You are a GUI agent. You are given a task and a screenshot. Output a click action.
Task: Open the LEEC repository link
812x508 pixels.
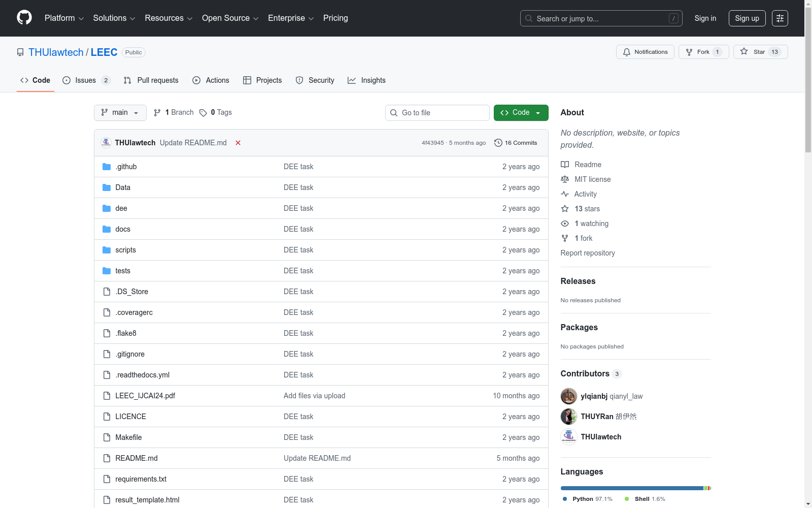point(104,52)
